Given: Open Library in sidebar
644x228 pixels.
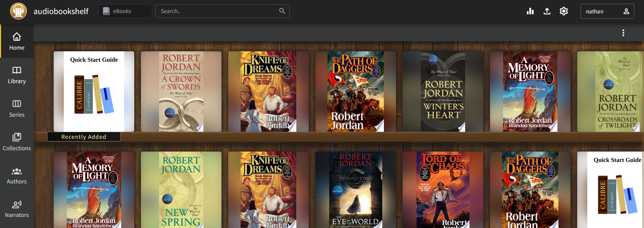Looking at the screenshot, I should pos(17,75).
